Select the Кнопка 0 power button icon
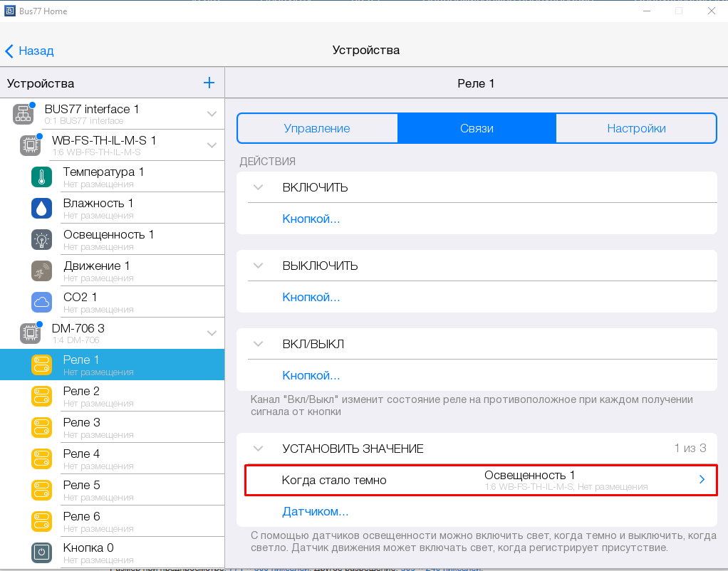728x571 pixels. (42, 552)
